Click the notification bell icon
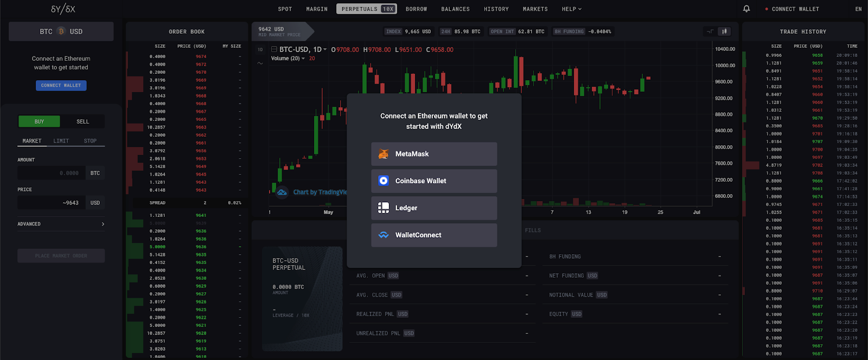This screenshot has width=868, height=360. (746, 9)
